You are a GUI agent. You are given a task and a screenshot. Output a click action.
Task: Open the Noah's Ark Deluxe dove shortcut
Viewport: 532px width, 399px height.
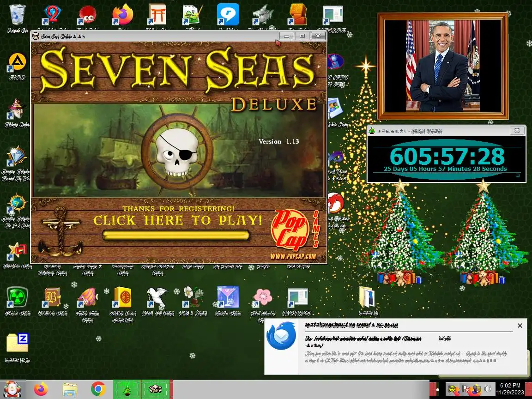157,297
